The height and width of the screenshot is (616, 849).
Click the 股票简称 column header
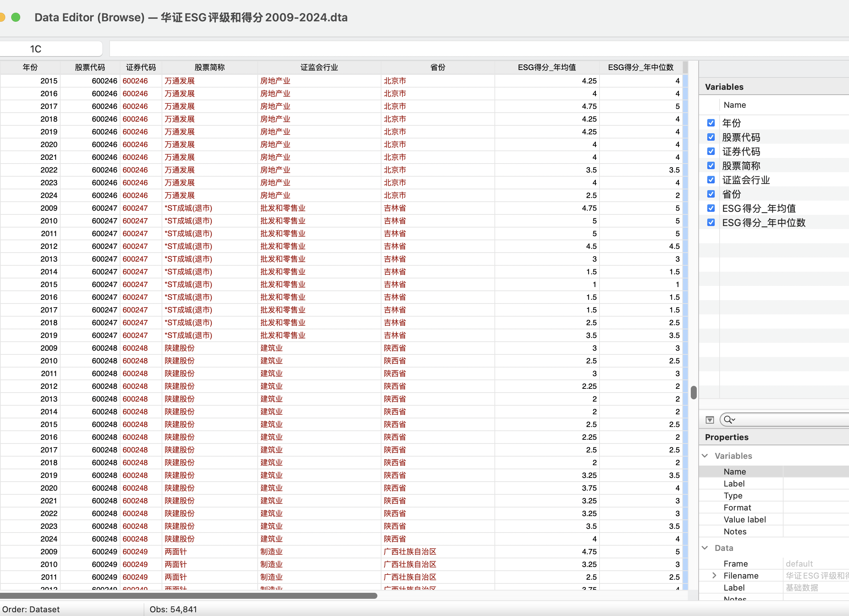pos(209,67)
